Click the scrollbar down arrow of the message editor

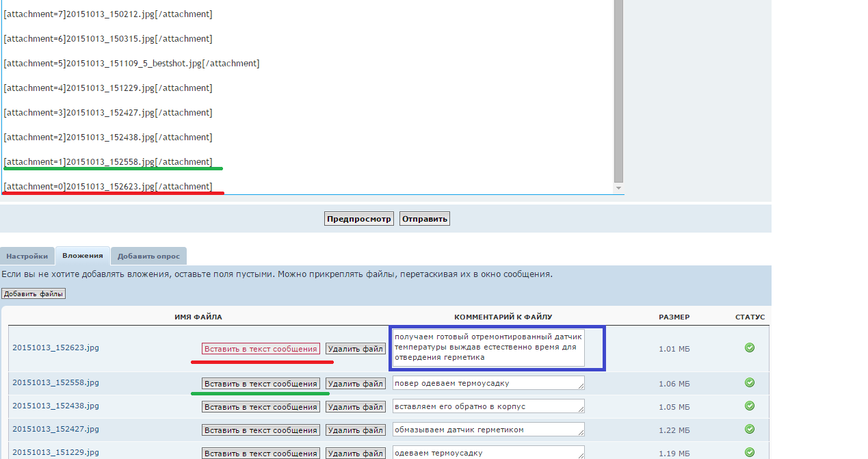pyautogui.click(x=619, y=187)
